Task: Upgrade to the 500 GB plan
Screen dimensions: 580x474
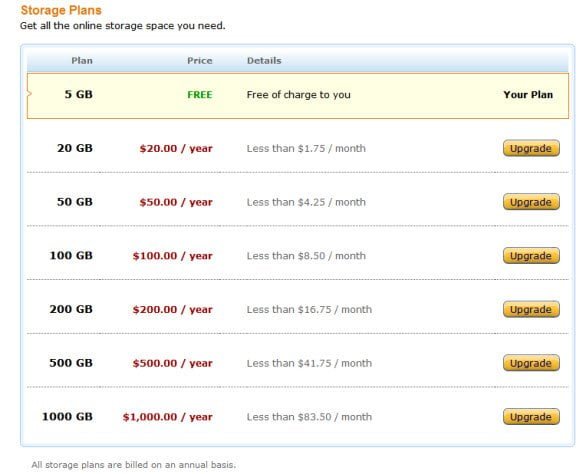Action: (531, 363)
